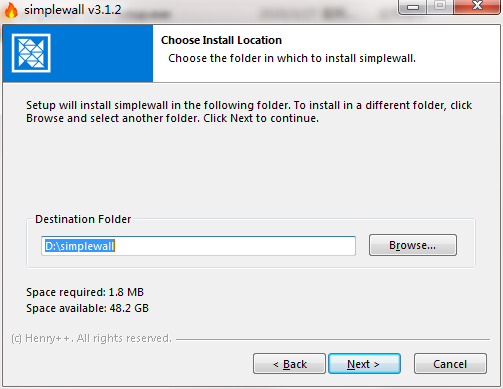Click the Space available: 48.2 GB text
This screenshot has height=389, width=503.
[x=87, y=308]
